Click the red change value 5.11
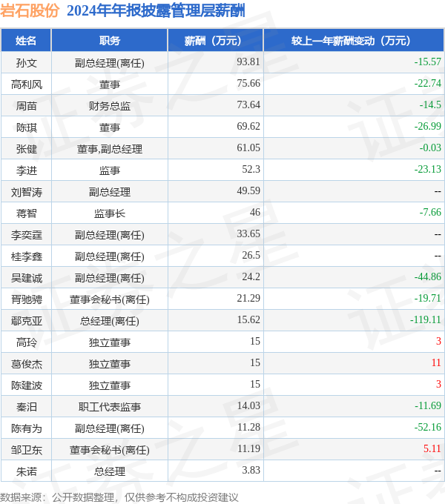 (x=432, y=448)
